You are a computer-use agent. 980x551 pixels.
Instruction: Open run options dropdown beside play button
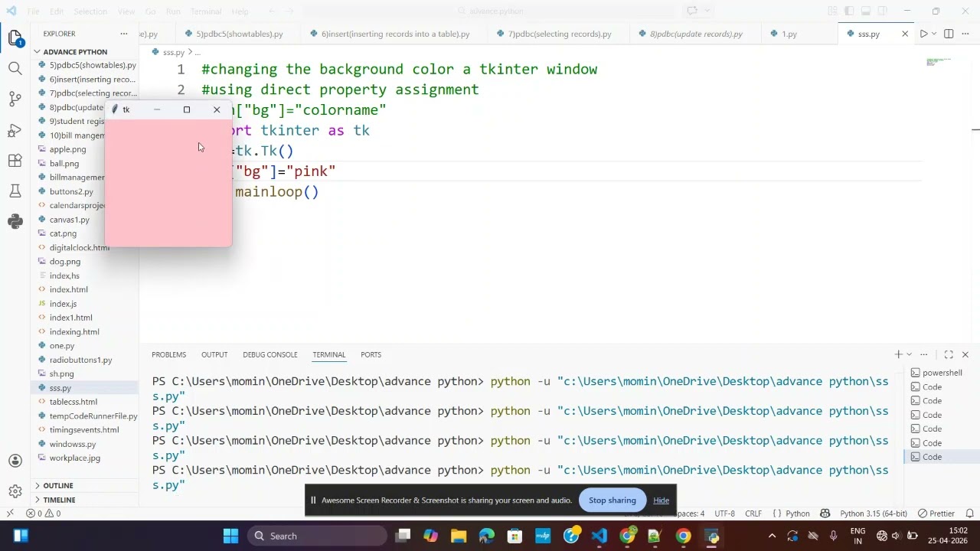click(x=934, y=34)
